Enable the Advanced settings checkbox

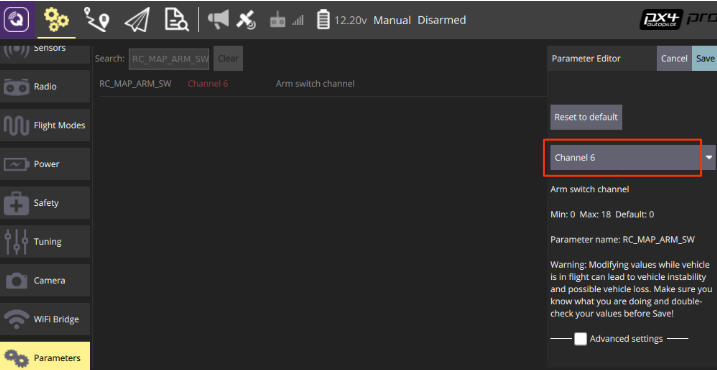pyautogui.click(x=580, y=339)
